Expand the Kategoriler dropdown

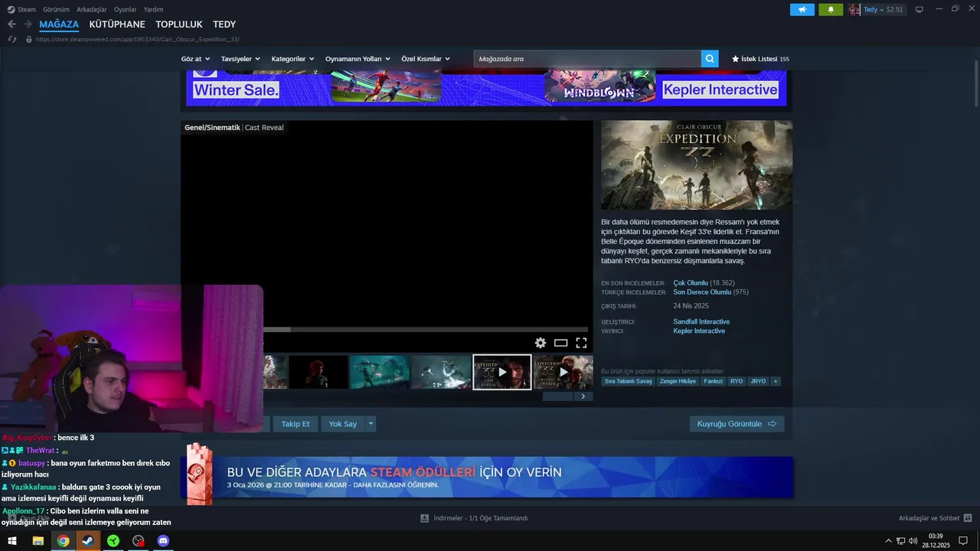(292, 59)
